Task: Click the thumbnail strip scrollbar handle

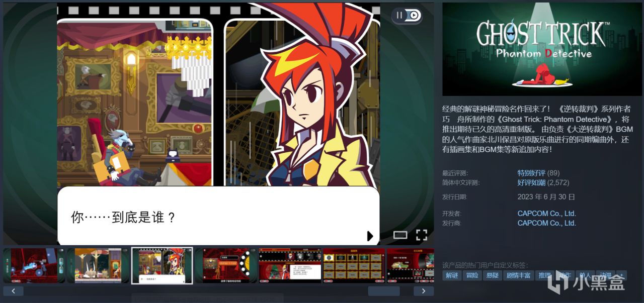Action: 383,291
